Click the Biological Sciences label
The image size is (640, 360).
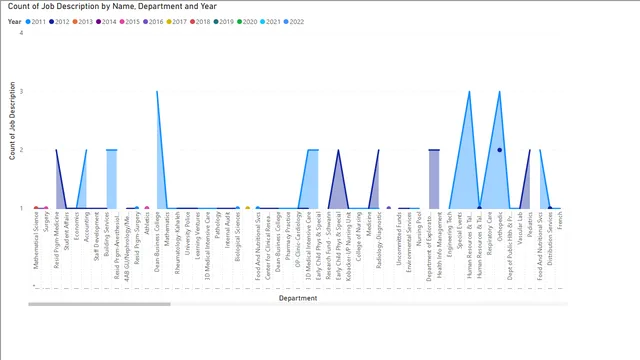[238, 237]
